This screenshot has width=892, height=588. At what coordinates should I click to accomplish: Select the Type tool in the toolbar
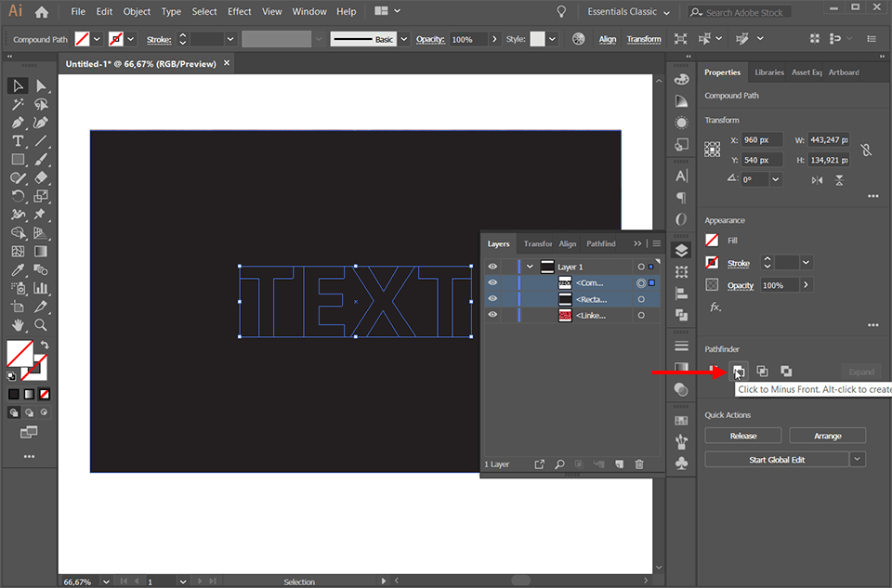17,140
